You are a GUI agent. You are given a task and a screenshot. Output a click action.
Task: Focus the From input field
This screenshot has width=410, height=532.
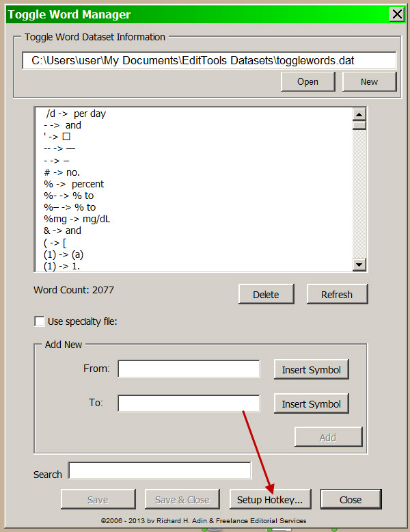tap(189, 369)
